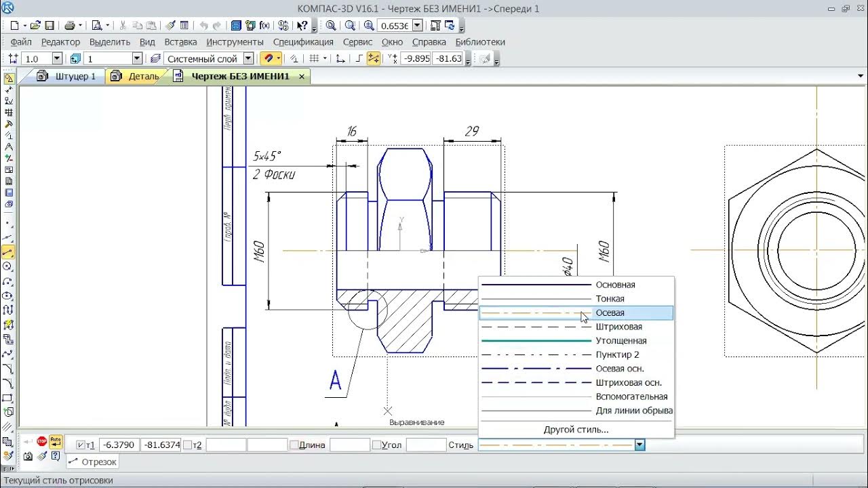
Task: Click the Отрезок tab in property bar
Action: [93, 462]
